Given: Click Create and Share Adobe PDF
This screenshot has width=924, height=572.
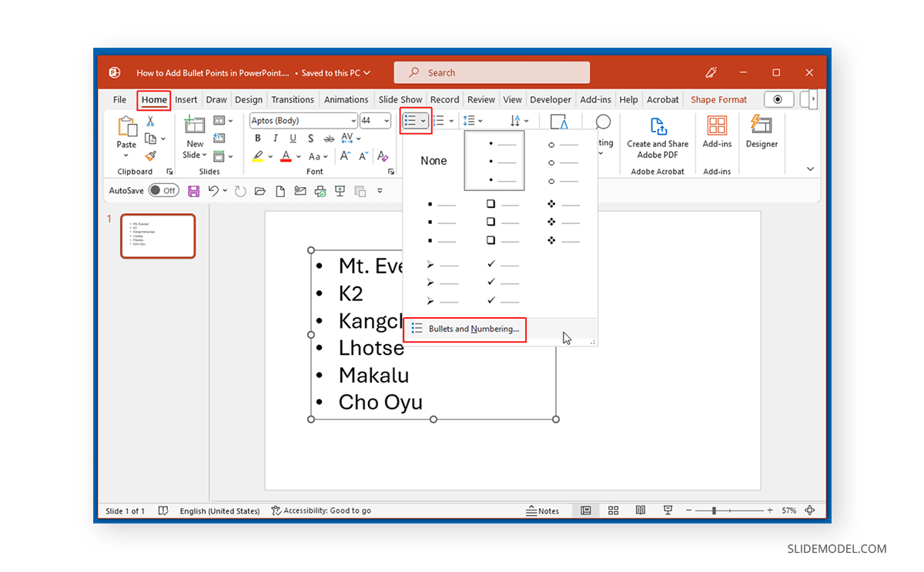Looking at the screenshot, I should (x=657, y=139).
